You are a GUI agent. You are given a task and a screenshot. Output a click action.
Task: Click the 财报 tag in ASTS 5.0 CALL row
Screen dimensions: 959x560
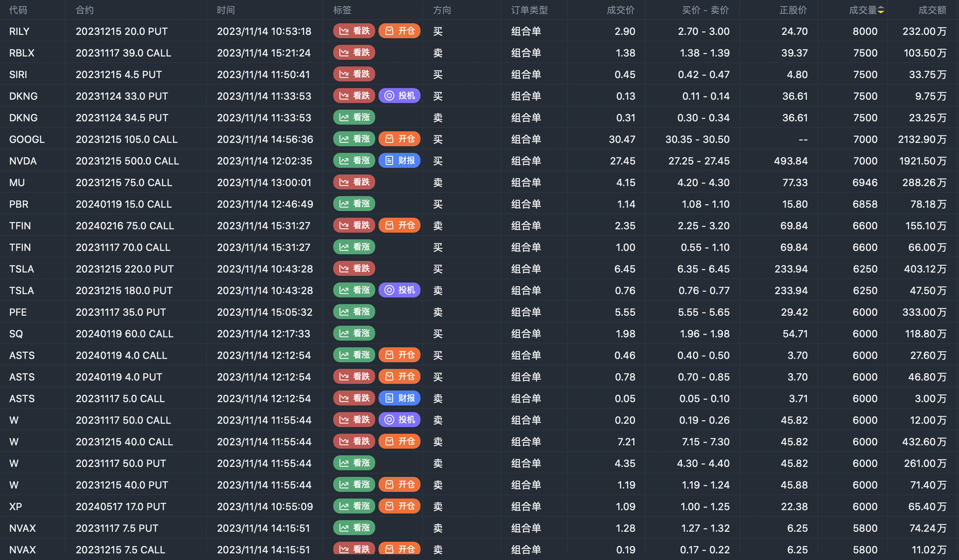pos(400,398)
